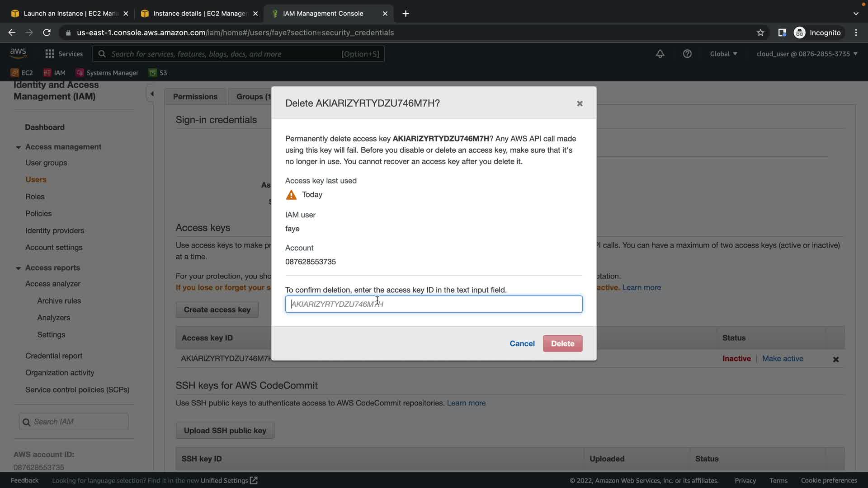The width and height of the screenshot is (868, 488).
Task: Click the AWS logo home icon
Action: click(x=18, y=53)
